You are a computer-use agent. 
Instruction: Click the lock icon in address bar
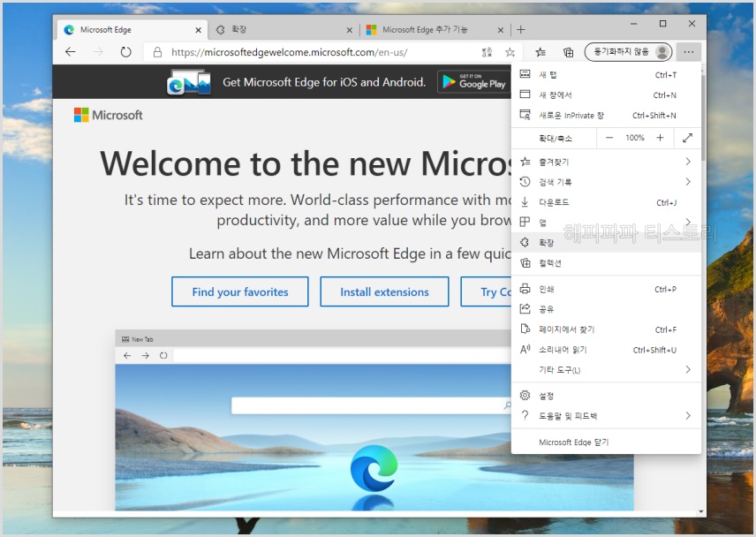click(x=157, y=52)
